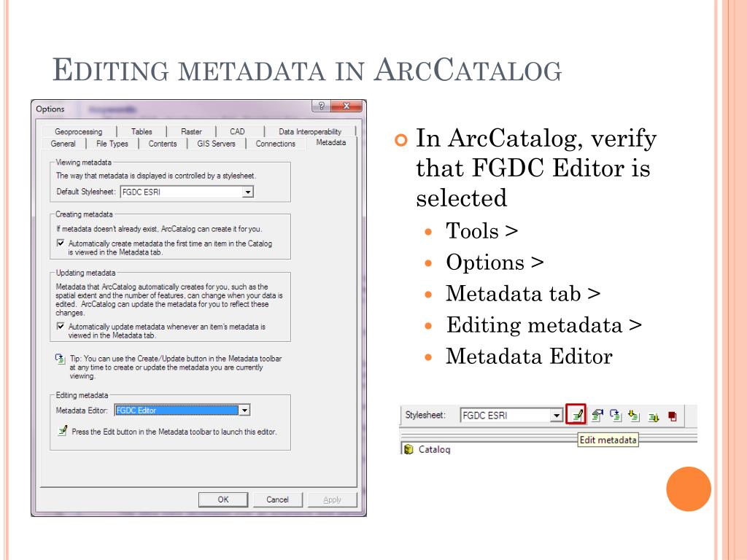Open the Connections tab
This screenshot has height=560, width=747.
tap(275, 144)
